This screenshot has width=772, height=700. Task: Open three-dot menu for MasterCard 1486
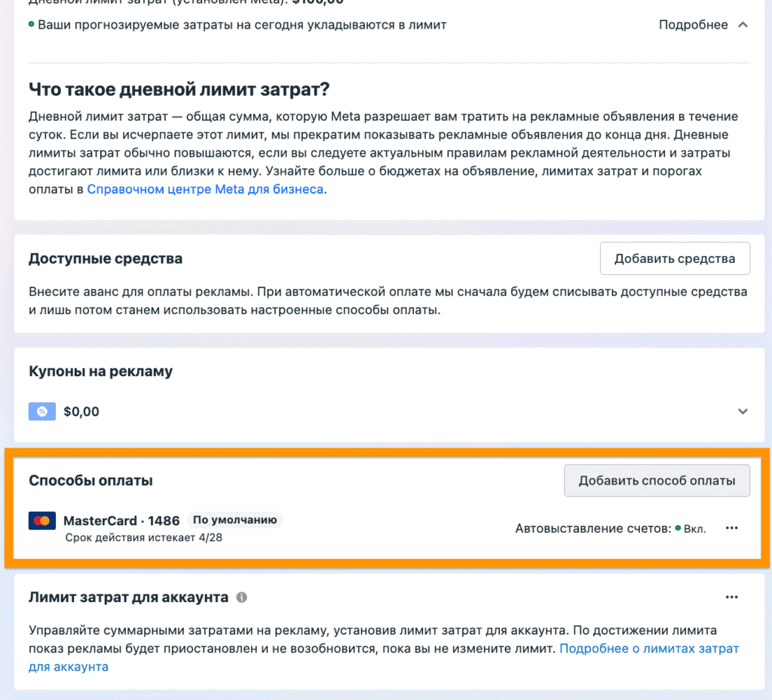pos(731,528)
